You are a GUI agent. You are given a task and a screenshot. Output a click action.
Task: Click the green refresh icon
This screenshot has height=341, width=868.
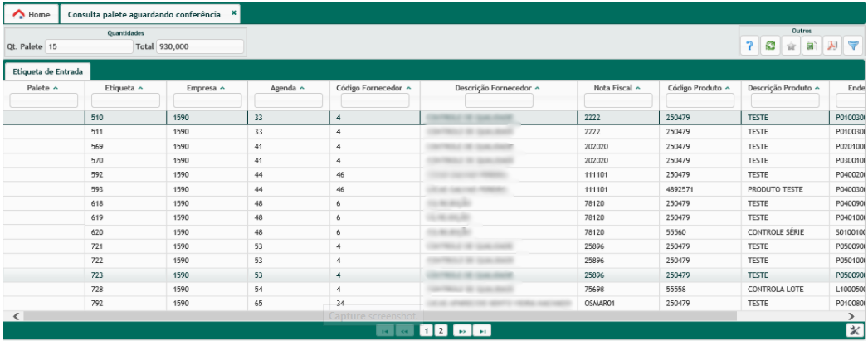(x=769, y=46)
